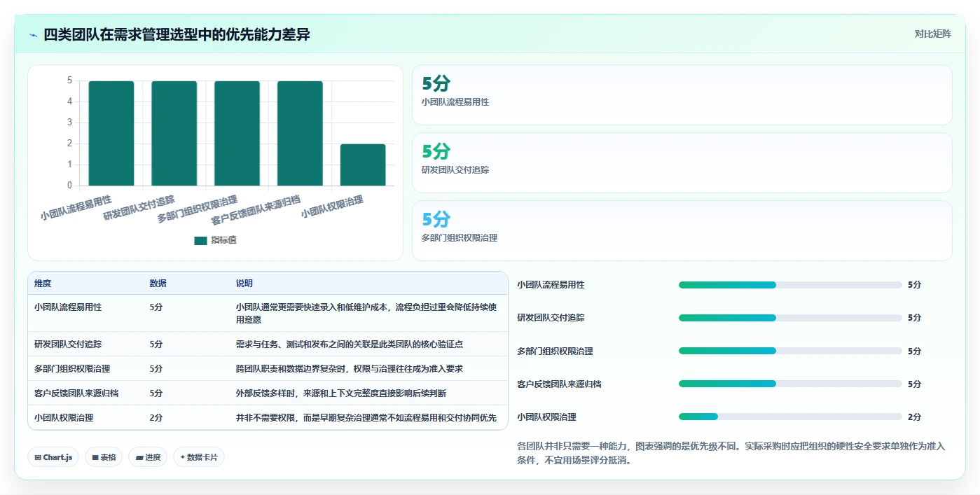Click the 小团队权限治理 label in progress list
The image size is (980, 495).
click(x=546, y=417)
